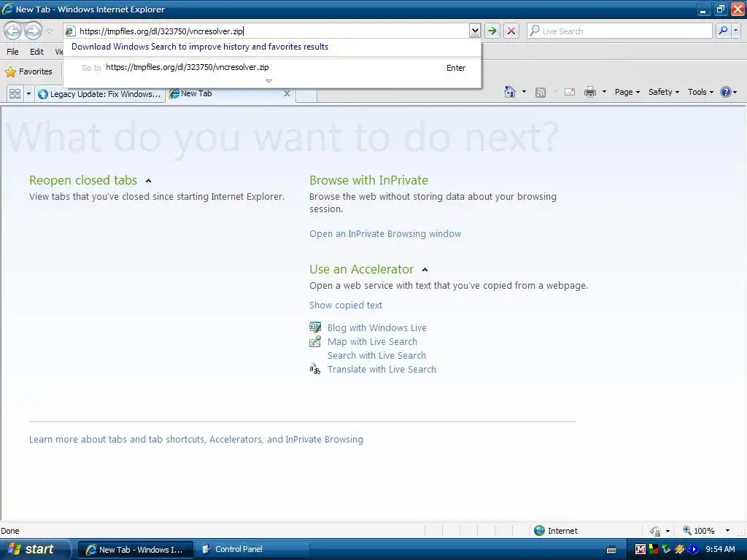Collapse the Reopen closed tabs section
The width and height of the screenshot is (747, 560).
click(x=148, y=181)
